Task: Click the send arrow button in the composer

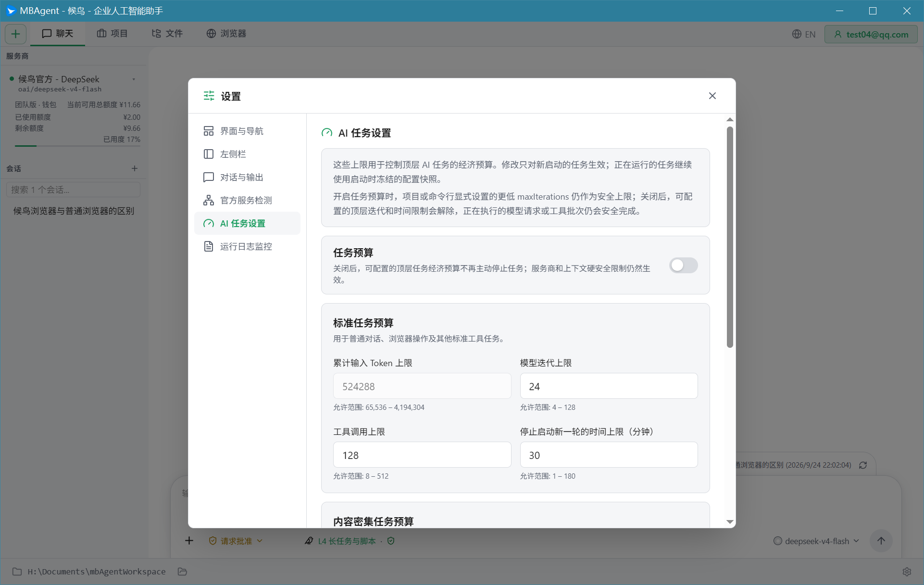Action: tap(881, 541)
